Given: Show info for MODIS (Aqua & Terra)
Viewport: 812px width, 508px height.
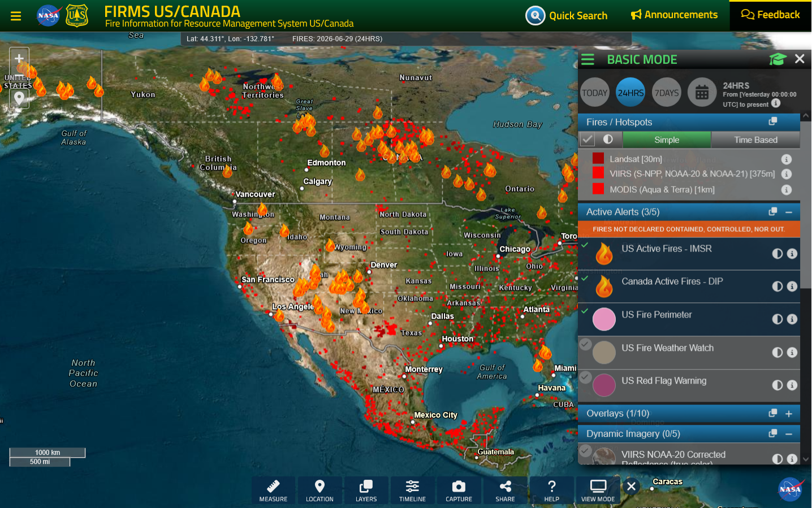Looking at the screenshot, I should pyautogui.click(x=787, y=190).
